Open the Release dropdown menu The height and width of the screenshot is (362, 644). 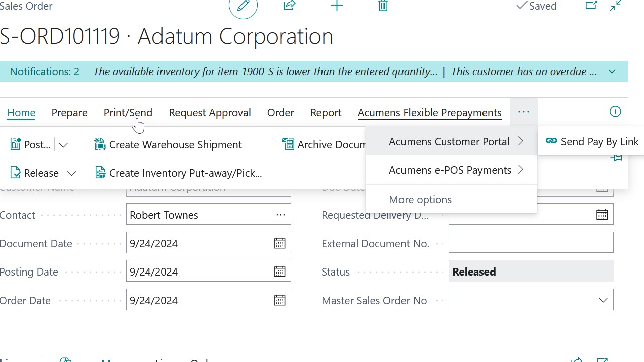click(71, 173)
